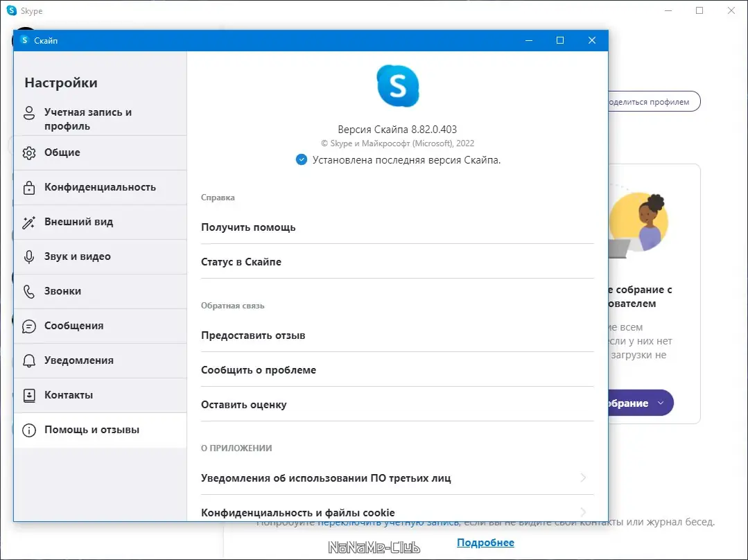748x560 pixels.
Task: Open the Звонки settings section
Action: (101, 292)
